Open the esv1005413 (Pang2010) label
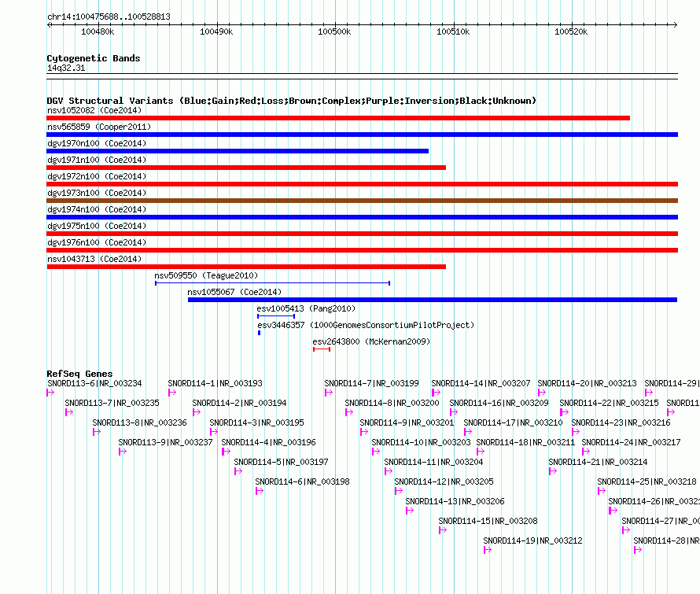700x594 pixels. pyautogui.click(x=306, y=308)
